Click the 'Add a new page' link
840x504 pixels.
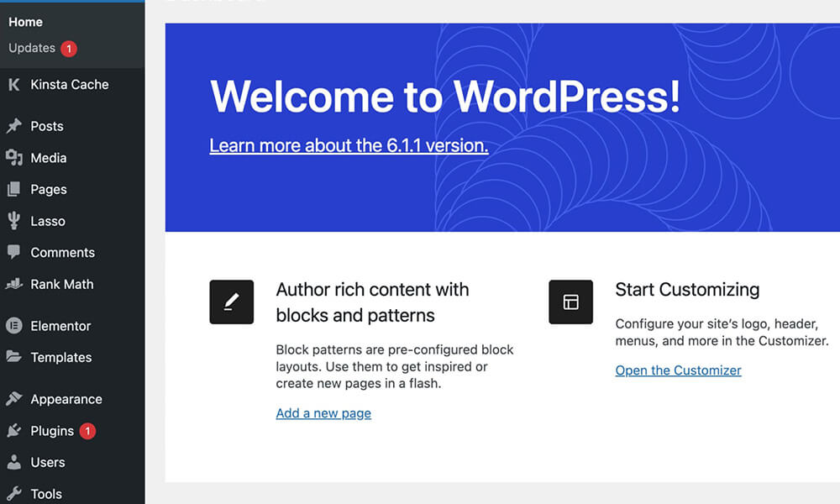click(323, 412)
